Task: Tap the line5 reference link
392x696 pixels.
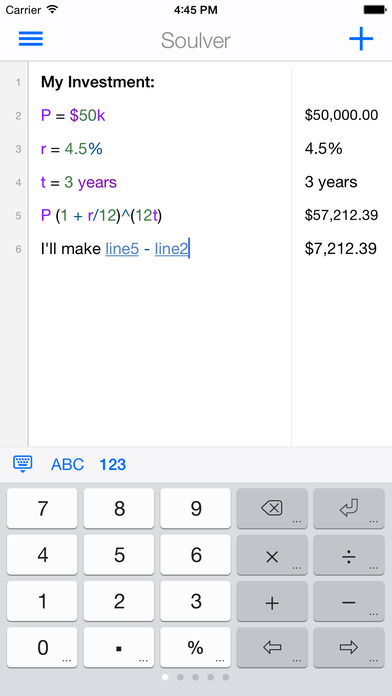Action: (x=122, y=249)
